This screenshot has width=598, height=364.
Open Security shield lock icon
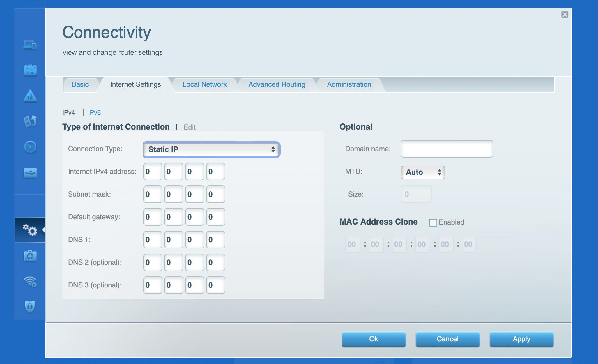click(x=30, y=307)
